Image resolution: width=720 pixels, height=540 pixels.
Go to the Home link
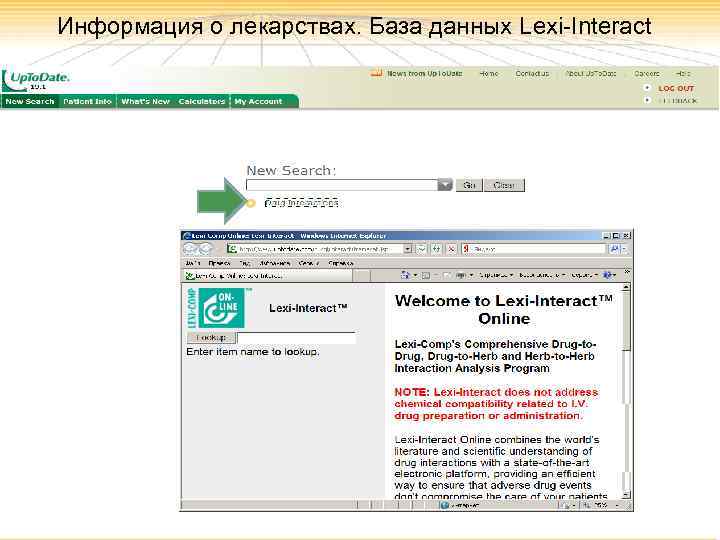pyautogui.click(x=489, y=73)
